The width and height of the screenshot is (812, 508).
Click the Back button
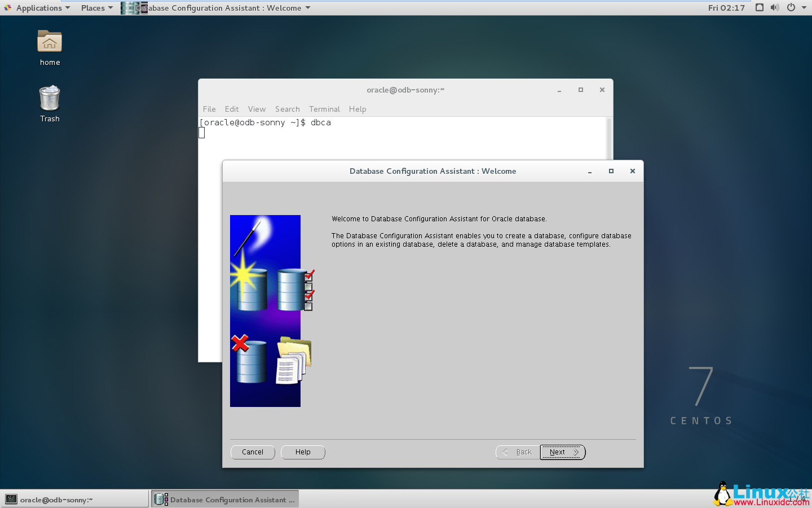pos(518,452)
